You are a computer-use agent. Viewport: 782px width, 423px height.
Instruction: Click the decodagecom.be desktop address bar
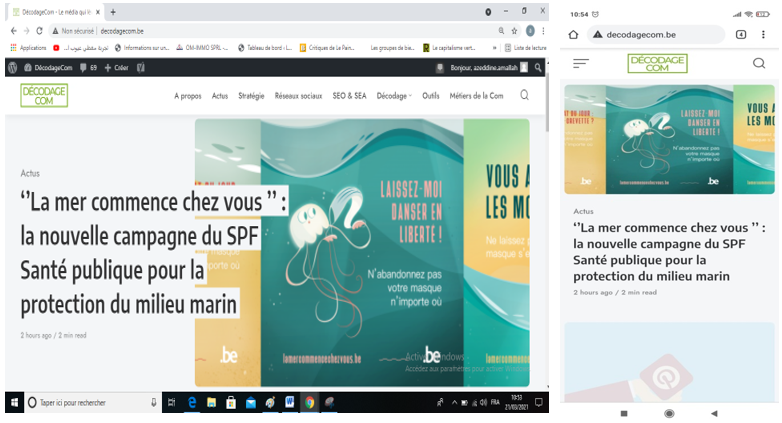279,31
